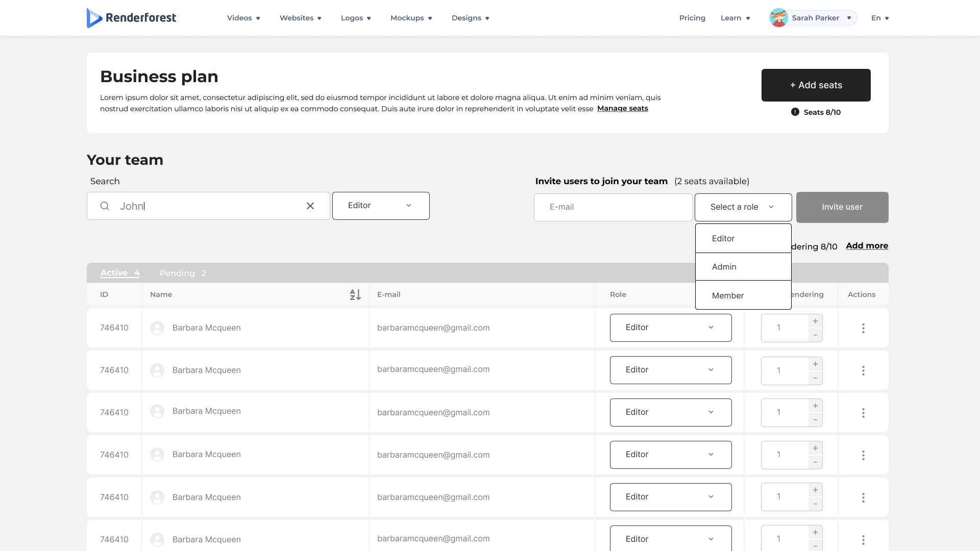Viewport: 980px width, 551px height.
Task: Click the Add more link
Action: click(867, 246)
